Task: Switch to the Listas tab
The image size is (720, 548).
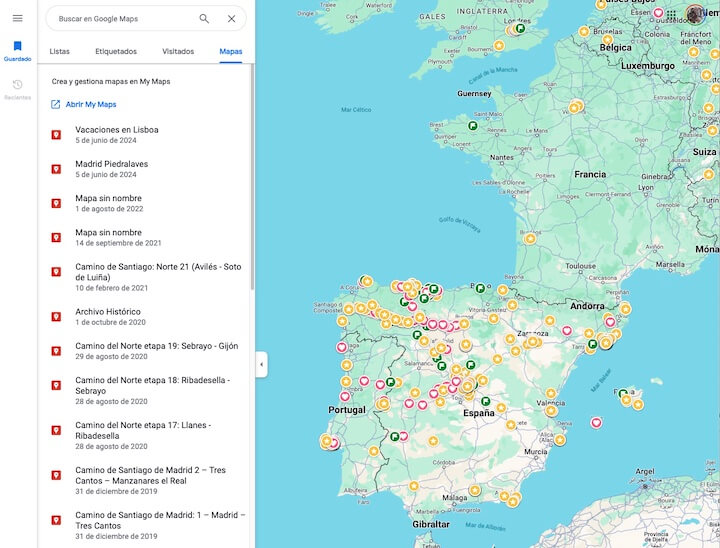Action: [60, 51]
